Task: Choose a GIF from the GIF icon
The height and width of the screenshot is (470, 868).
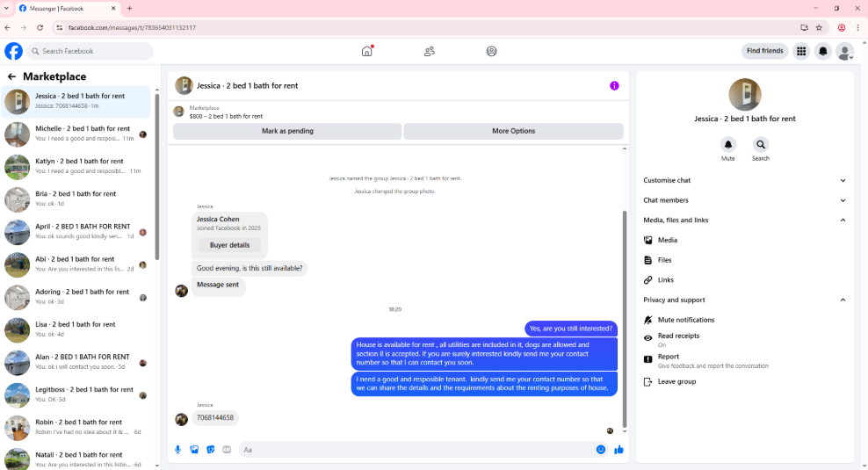Action: [x=227, y=450]
